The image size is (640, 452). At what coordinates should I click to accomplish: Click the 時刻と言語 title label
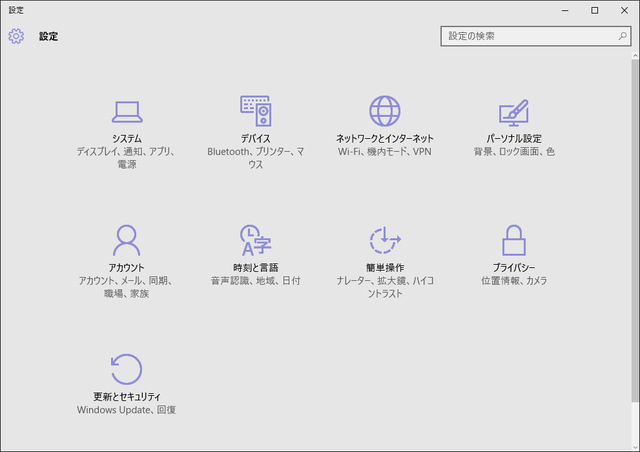point(256,267)
